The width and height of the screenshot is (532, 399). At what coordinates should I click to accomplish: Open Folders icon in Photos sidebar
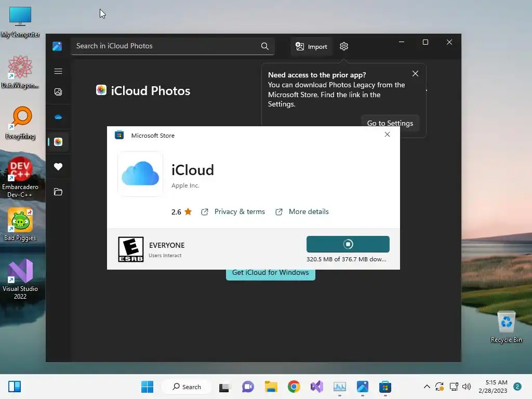point(58,192)
